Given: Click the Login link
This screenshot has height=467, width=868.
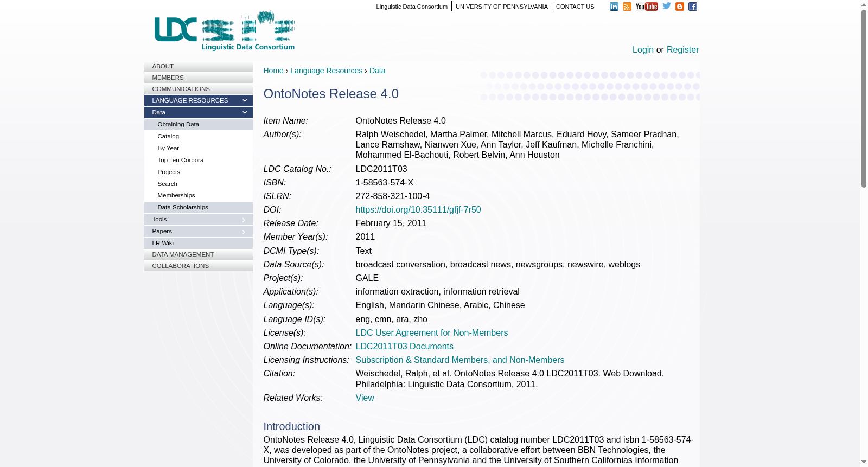Looking at the screenshot, I should pos(643,49).
